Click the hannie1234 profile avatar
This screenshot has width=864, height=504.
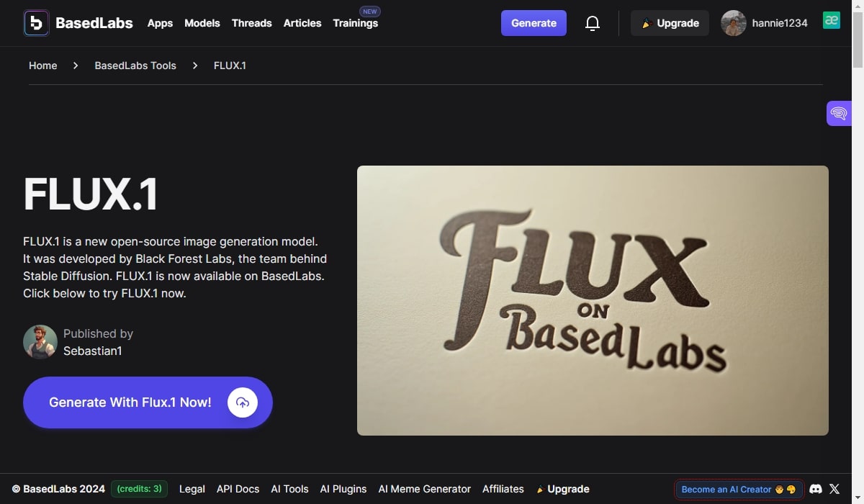[x=733, y=23]
